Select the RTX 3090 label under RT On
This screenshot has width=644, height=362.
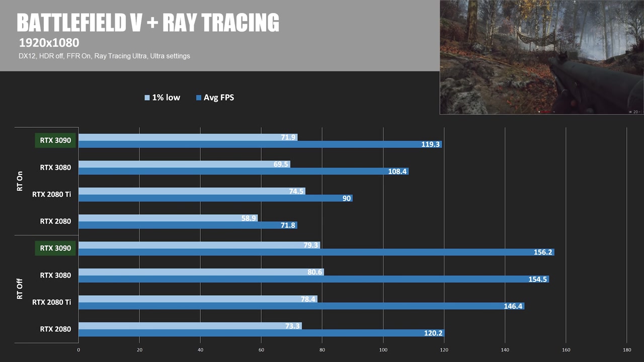pyautogui.click(x=55, y=141)
